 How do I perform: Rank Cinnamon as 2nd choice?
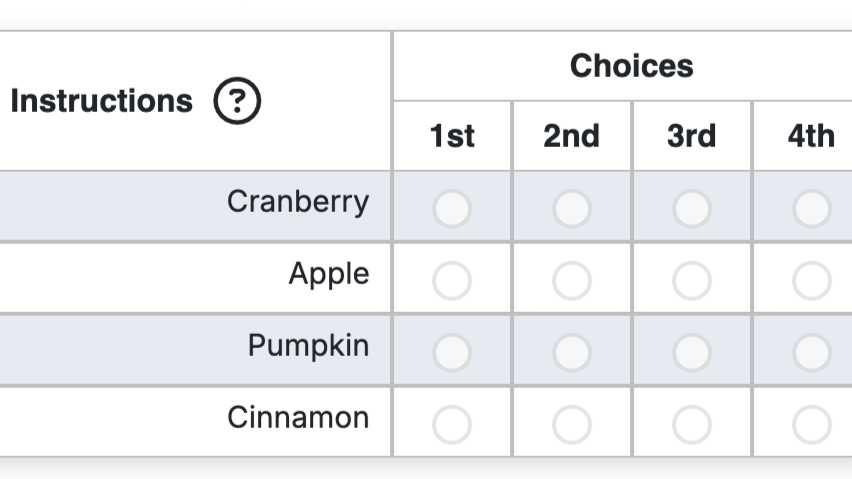coord(572,424)
